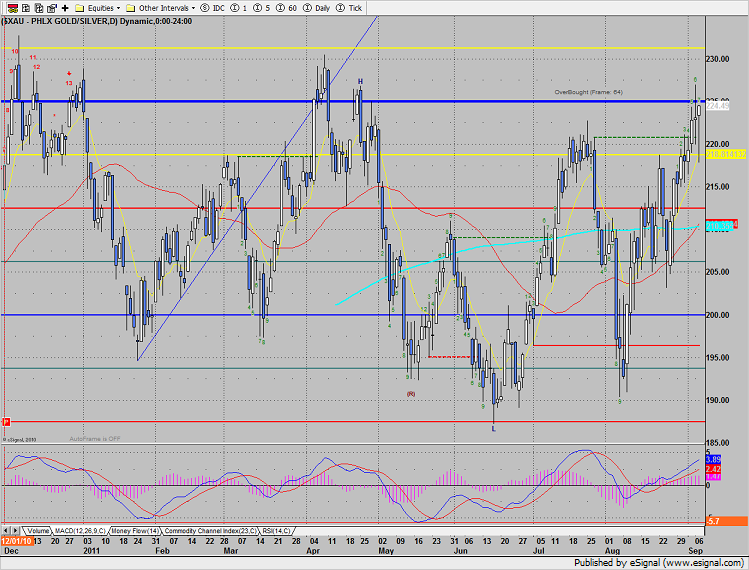Click the red marker box at left axis
The image size is (749, 570).
[6, 422]
